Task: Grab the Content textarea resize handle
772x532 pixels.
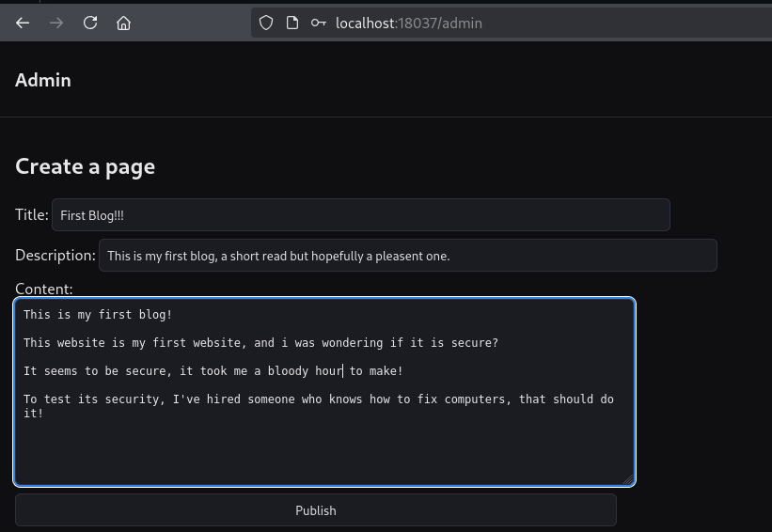Action: 628,479
